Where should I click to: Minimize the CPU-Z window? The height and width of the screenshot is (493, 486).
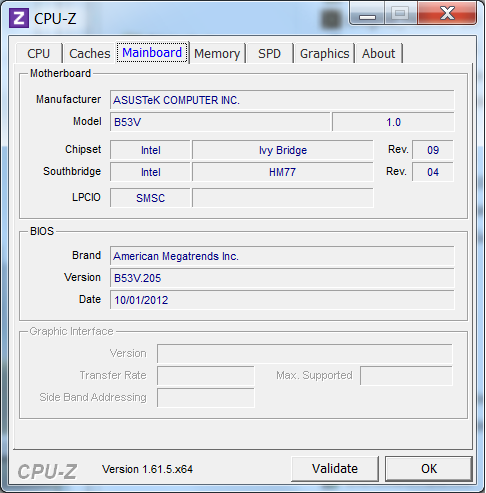click(x=367, y=14)
